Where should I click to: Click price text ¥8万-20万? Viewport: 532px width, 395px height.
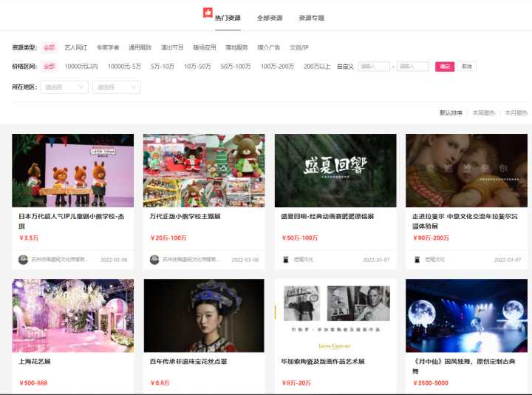coord(296,382)
